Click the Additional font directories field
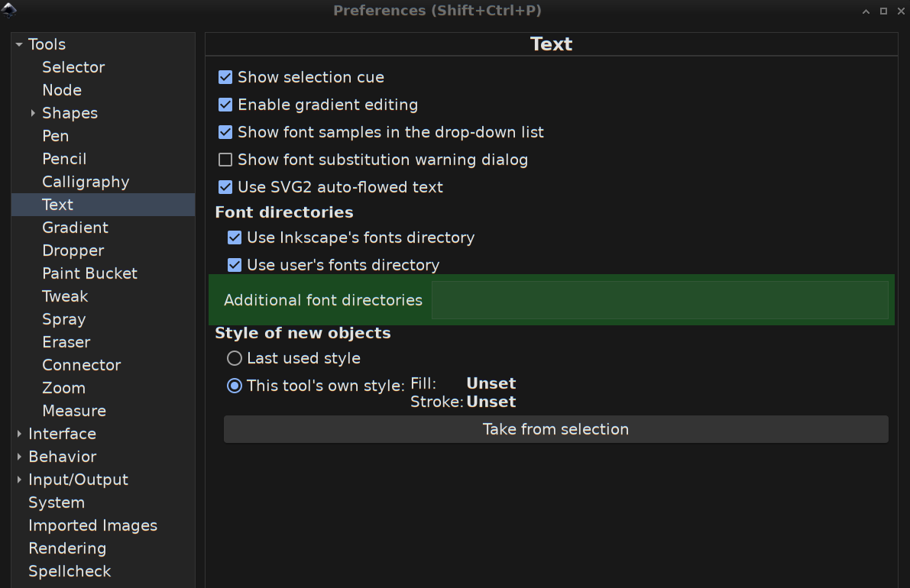 [659, 300]
